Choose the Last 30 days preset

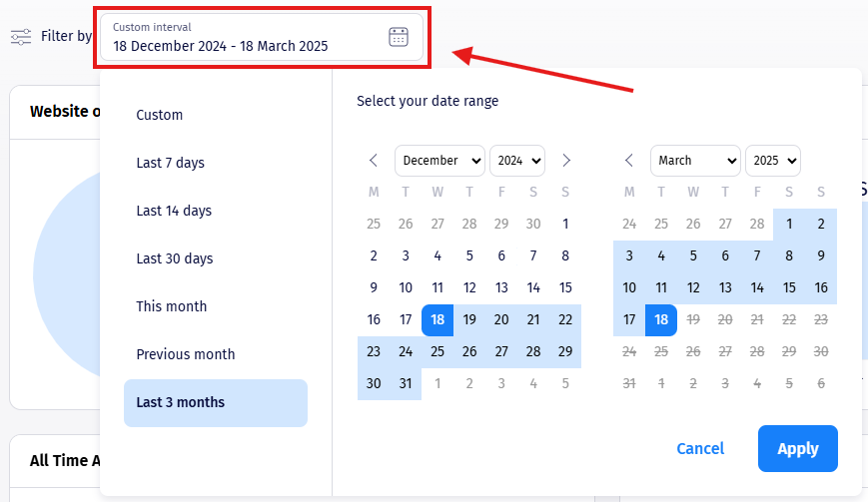175,258
